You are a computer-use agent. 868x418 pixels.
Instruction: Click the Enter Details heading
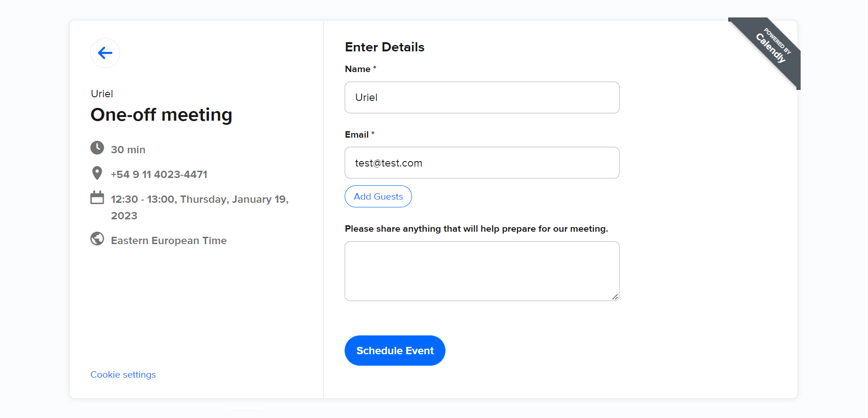(385, 47)
